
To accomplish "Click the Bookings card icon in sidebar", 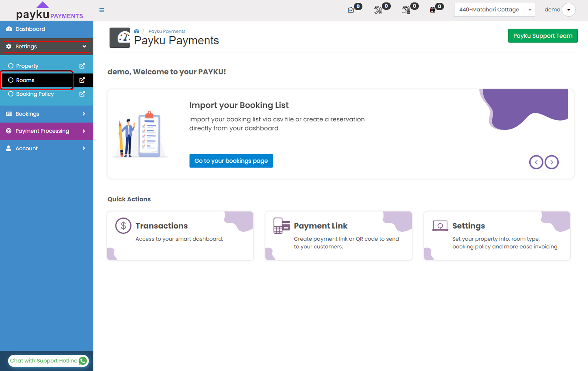I will point(9,114).
